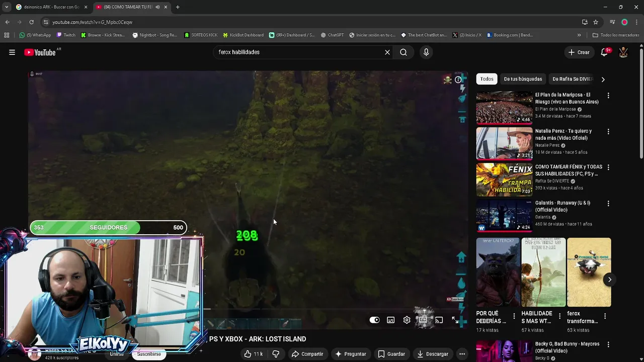Open 'El Plan de la Mariposa' video thumbnail
The width and height of the screenshot is (644, 362).
(x=504, y=107)
